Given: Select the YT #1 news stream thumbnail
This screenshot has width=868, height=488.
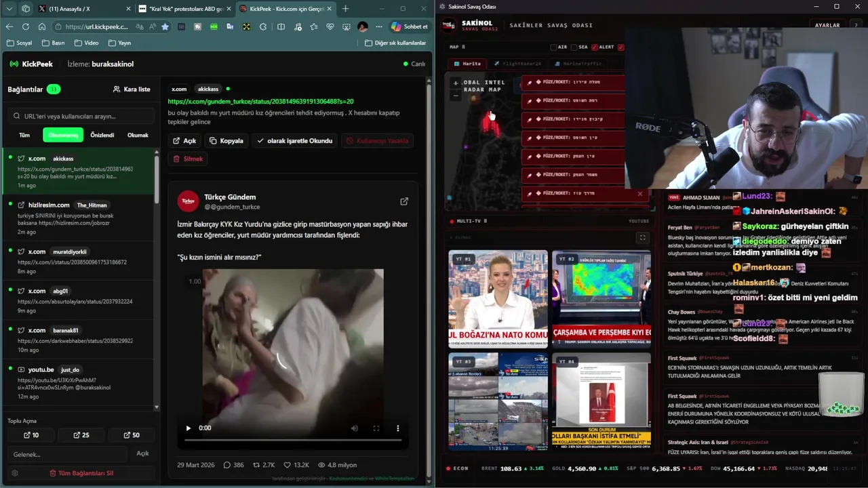Looking at the screenshot, I should click(498, 299).
